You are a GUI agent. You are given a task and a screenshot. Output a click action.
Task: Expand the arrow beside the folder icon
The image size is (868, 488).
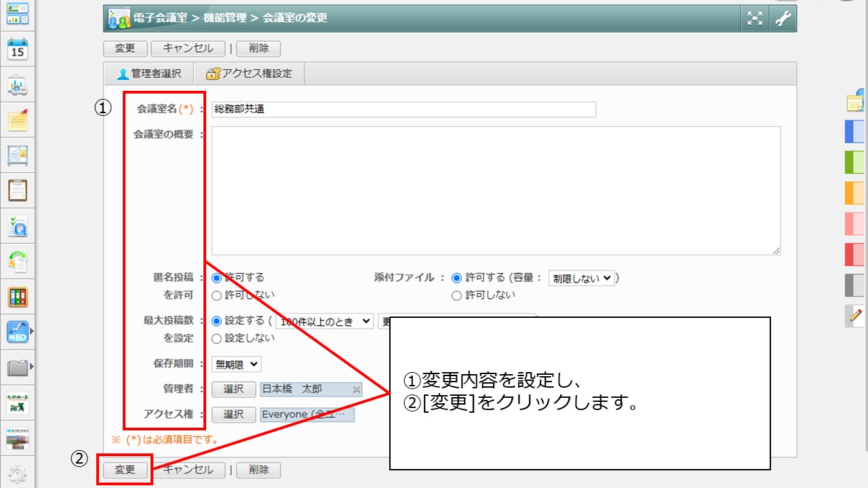(x=32, y=367)
